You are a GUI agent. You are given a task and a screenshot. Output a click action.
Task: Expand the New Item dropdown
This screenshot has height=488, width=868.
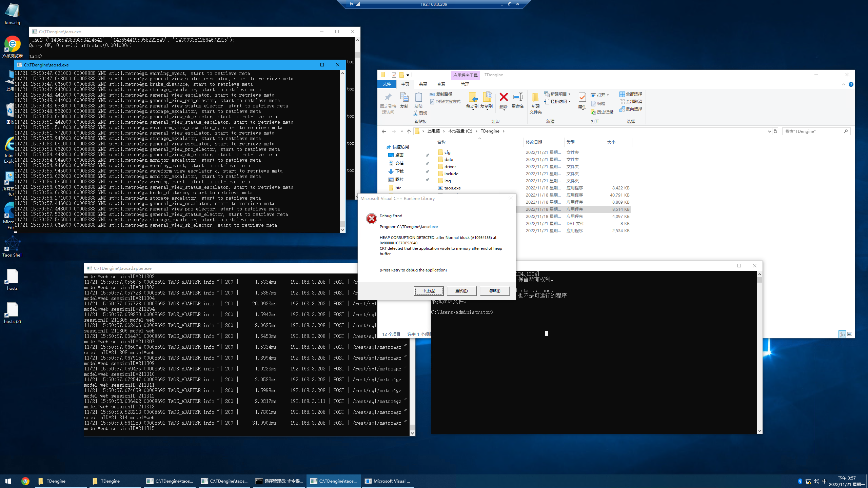coord(570,94)
